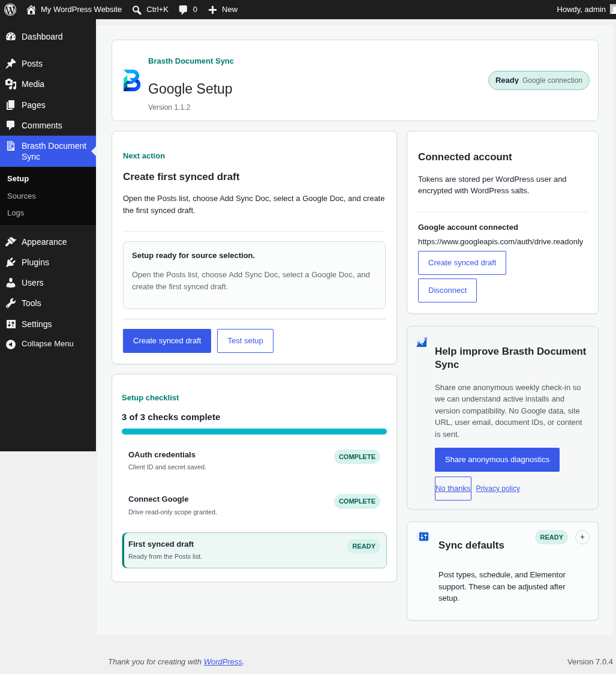Click the Appearance paintbrush icon
Image resolution: width=616 pixels, height=674 pixels.
coord(11,242)
